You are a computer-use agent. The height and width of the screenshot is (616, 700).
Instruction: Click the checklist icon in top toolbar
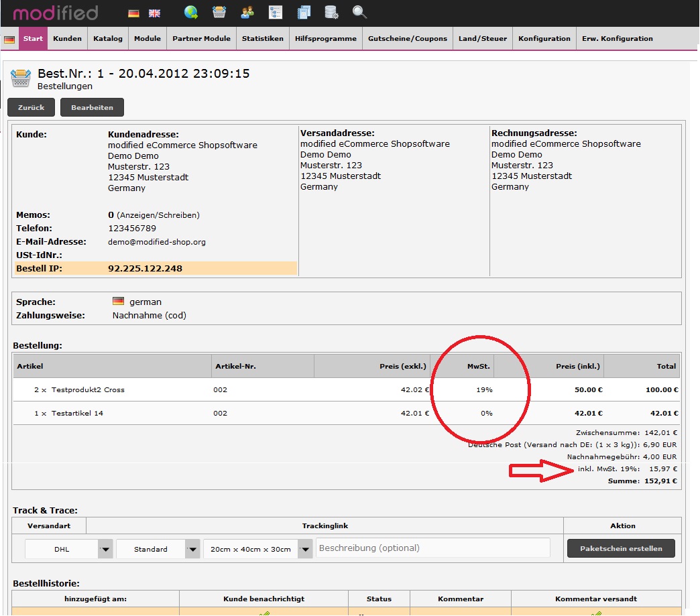click(x=275, y=12)
